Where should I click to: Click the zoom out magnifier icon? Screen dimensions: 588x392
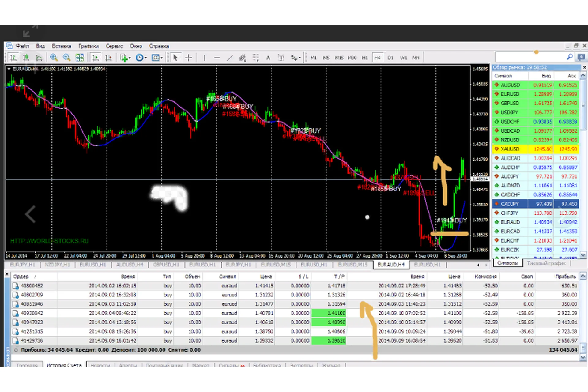tap(66, 58)
